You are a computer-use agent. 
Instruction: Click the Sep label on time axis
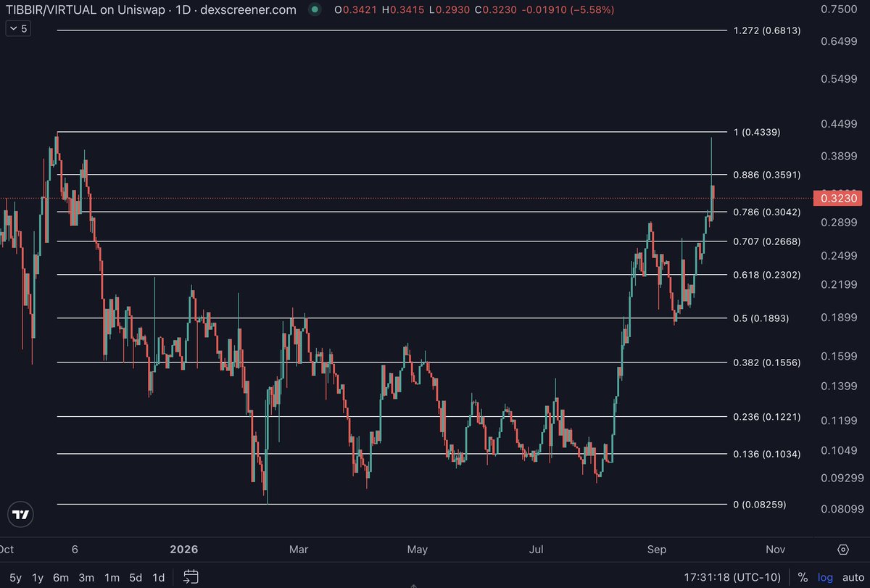pyautogui.click(x=657, y=549)
